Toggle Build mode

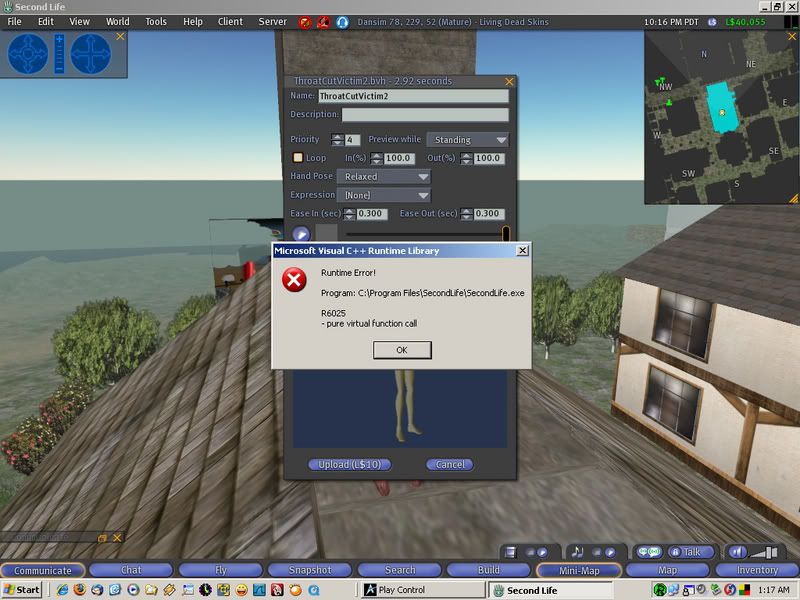tap(489, 570)
